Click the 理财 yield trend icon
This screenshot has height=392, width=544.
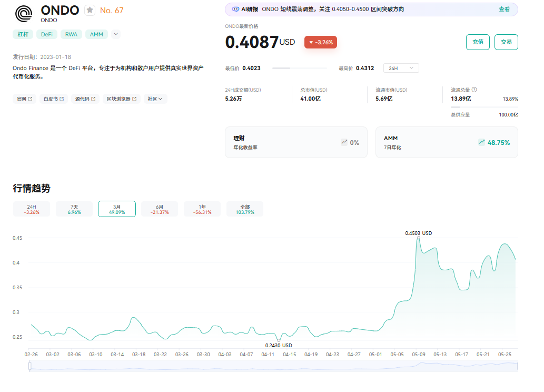(x=344, y=142)
